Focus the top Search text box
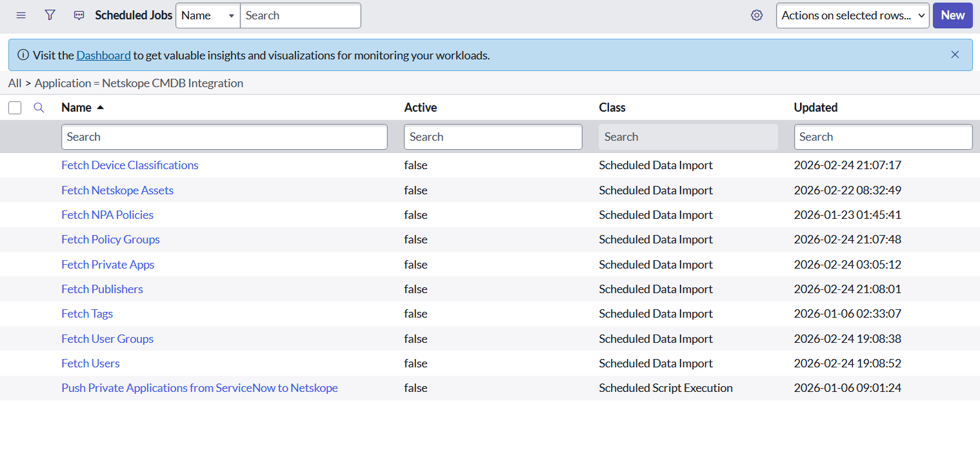980x461 pixels. [300, 15]
